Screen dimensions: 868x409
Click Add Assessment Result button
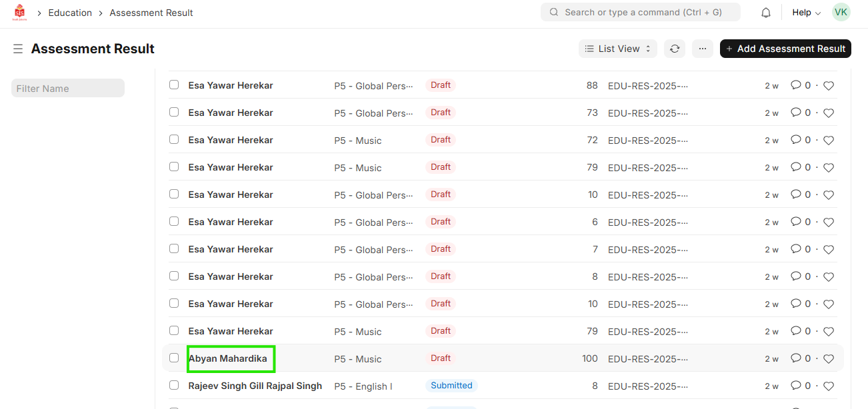785,49
